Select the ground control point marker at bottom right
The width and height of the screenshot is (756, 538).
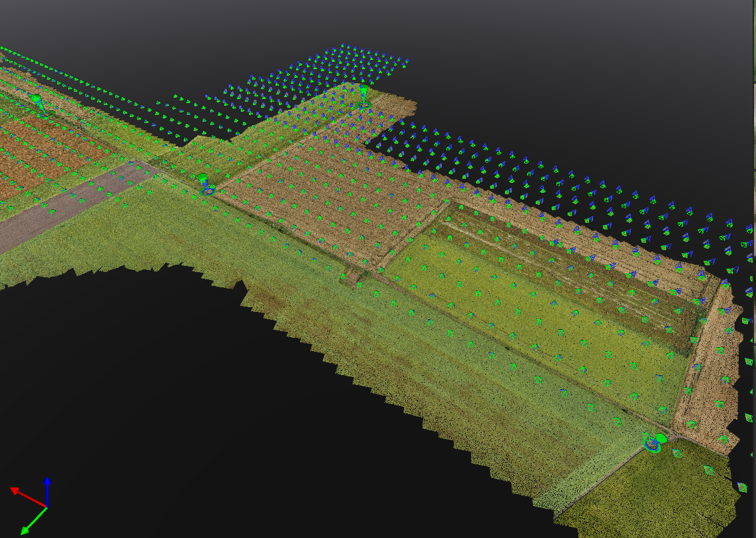(655, 443)
